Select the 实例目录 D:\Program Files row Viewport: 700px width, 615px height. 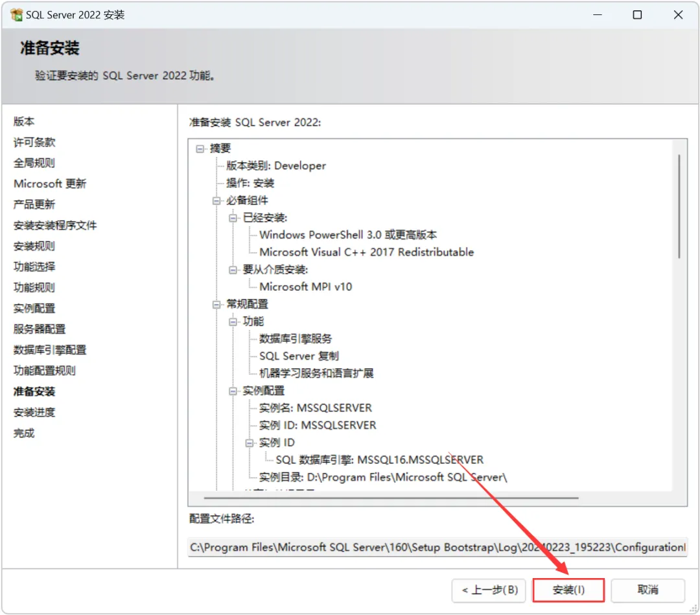click(x=384, y=478)
